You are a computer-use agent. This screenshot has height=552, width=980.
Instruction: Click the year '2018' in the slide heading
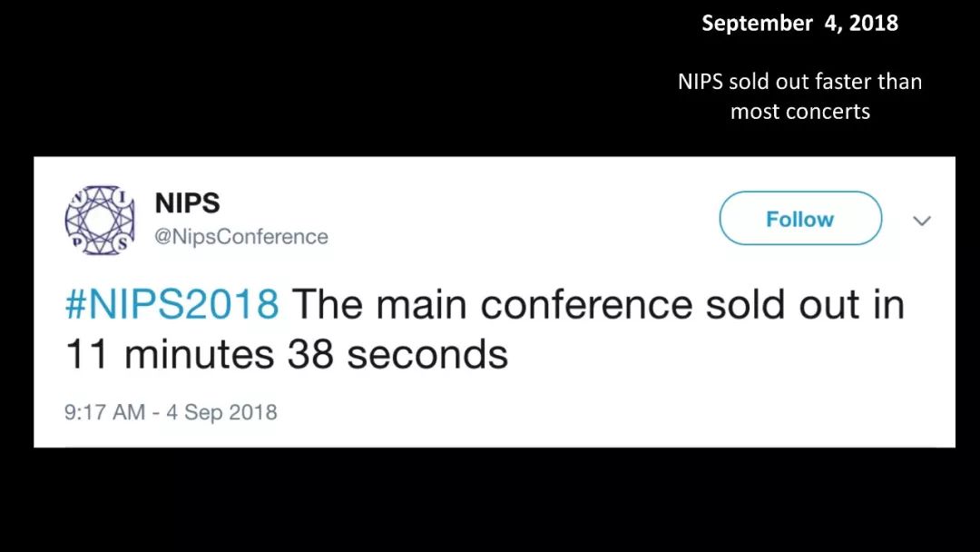coord(873,24)
